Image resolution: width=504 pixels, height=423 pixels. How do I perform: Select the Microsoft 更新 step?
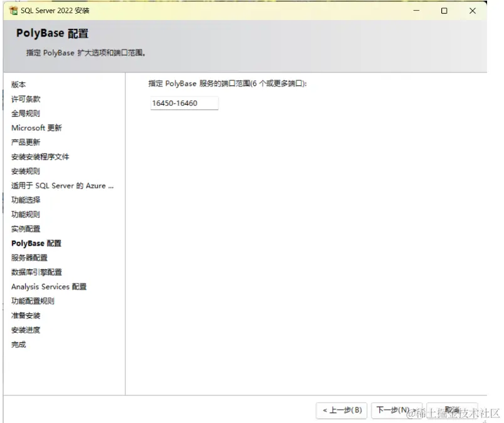coord(36,128)
